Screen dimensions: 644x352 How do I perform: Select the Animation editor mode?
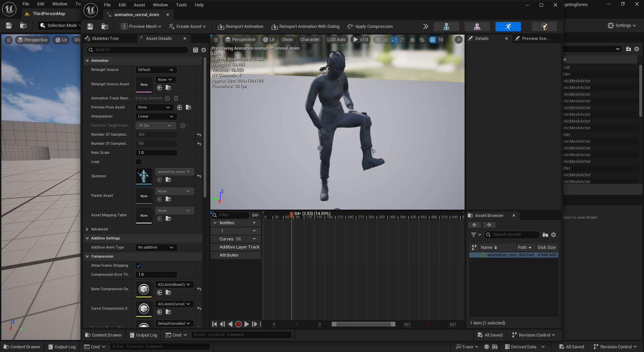point(508,27)
